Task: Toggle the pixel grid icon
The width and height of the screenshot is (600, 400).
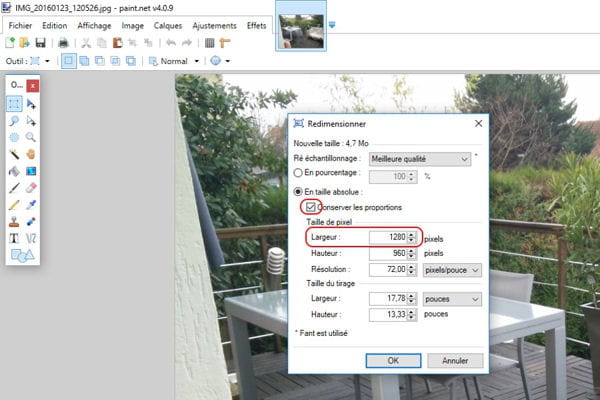Action: pos(209,42)
